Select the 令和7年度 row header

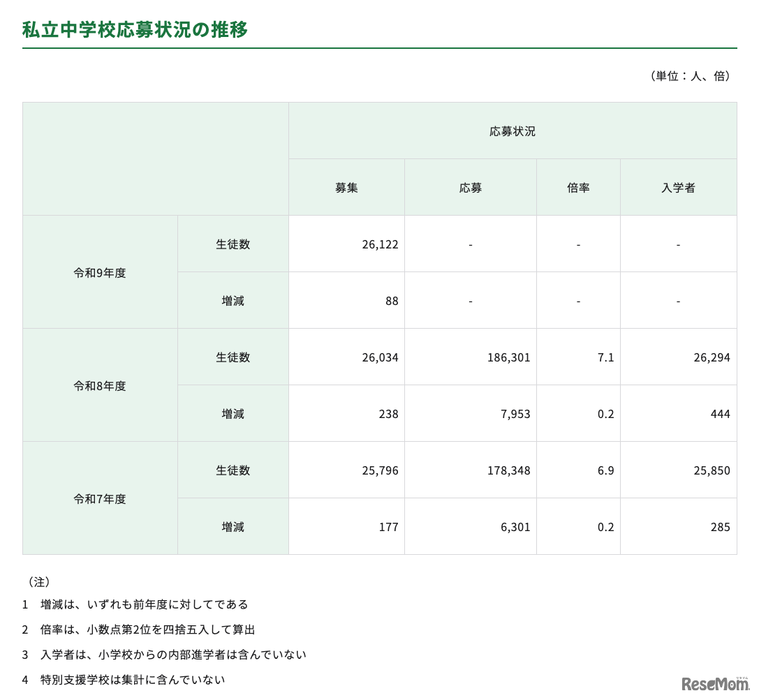tap(100, 499)
